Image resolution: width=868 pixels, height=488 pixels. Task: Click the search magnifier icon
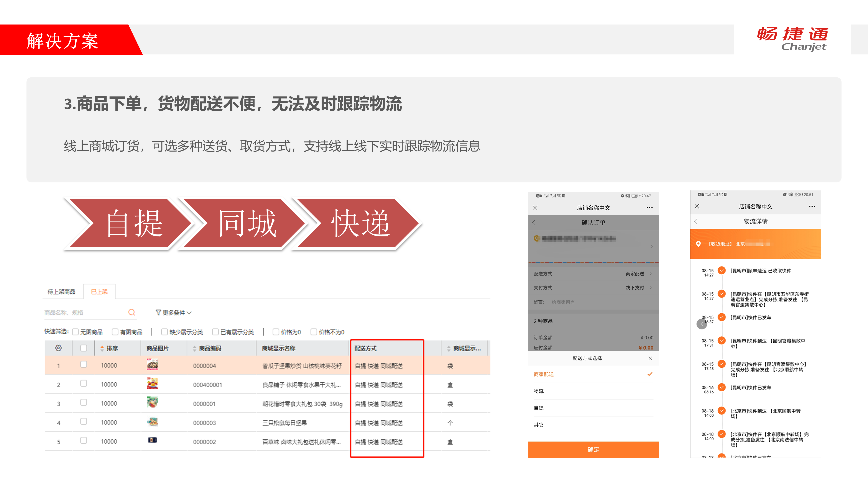point(132,313)
